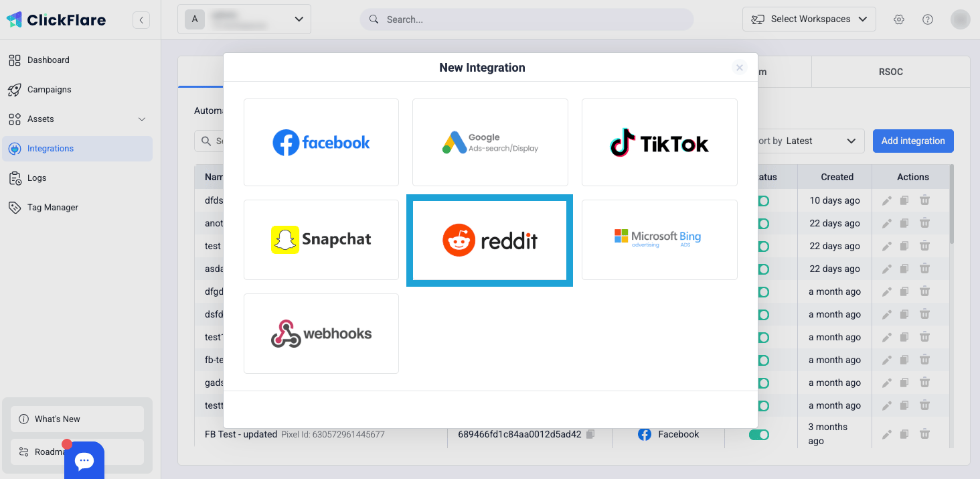Choose the Google Ads integration card
This screenshot has height=479, width=980.
(490, 143)
